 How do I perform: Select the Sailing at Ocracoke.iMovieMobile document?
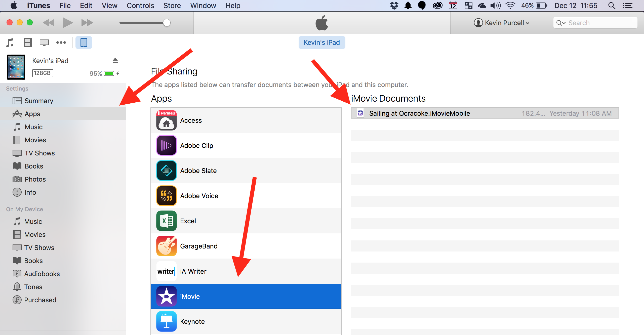coord(419,113)
